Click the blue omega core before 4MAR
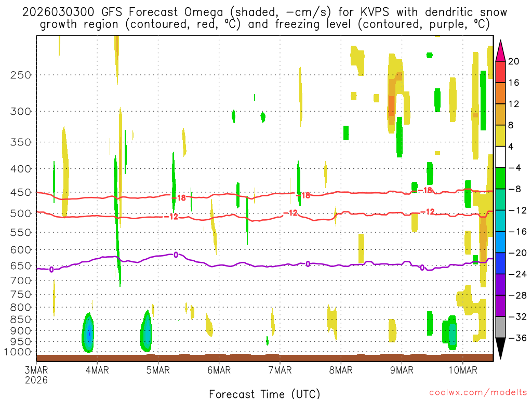Screen dimensions: 532x399 [x=89, y=334]
